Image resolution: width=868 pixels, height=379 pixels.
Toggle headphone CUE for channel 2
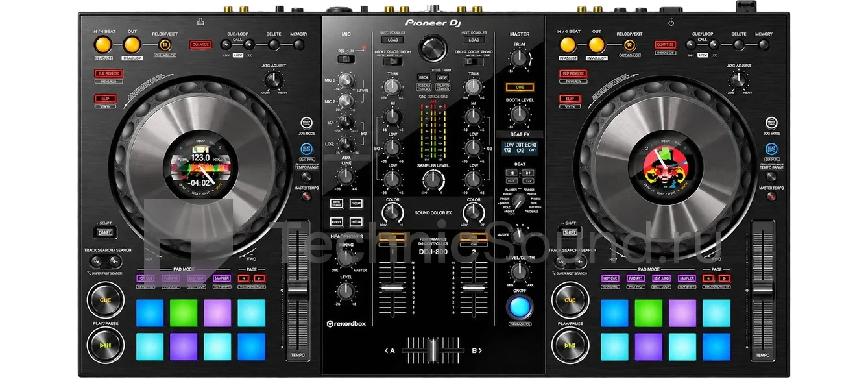[x=473, y=238]
